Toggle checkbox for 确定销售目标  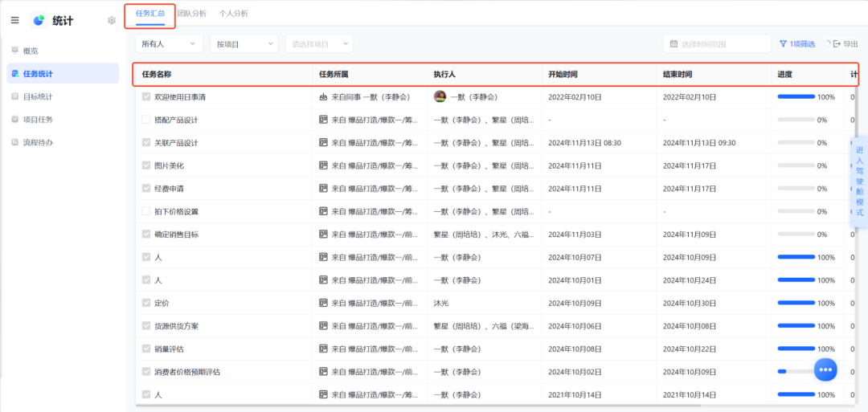(x=146, y=235)
